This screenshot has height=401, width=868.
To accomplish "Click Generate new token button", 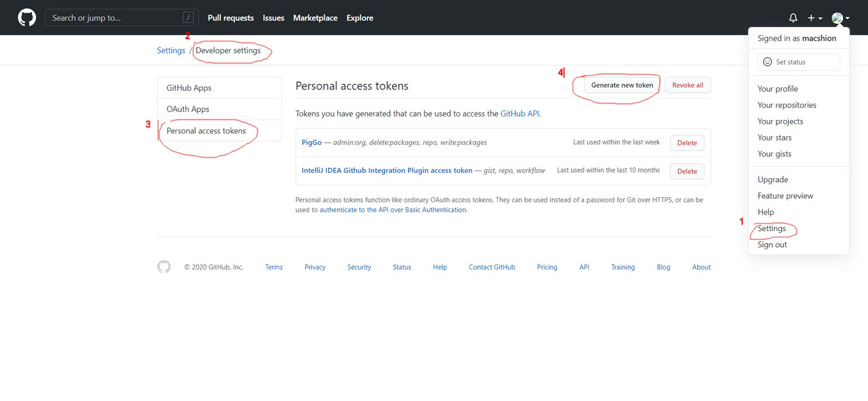I will coord(623,85).
